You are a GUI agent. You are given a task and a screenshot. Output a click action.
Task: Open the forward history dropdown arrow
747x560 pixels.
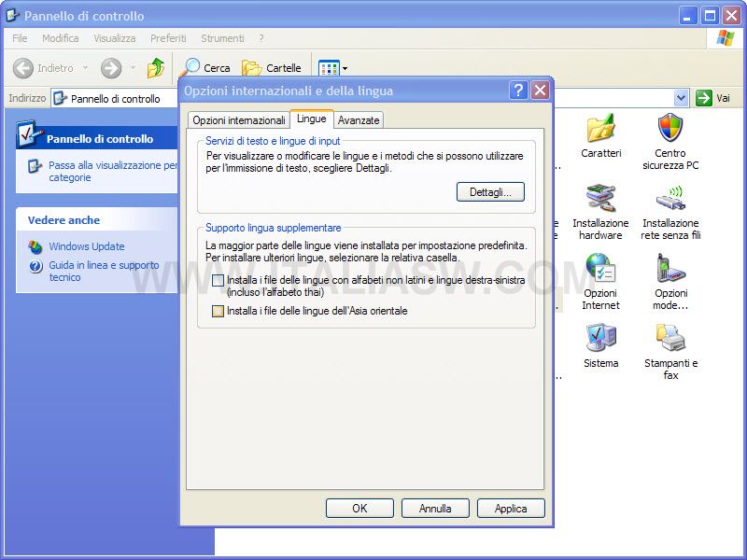[x=133, y=68]
